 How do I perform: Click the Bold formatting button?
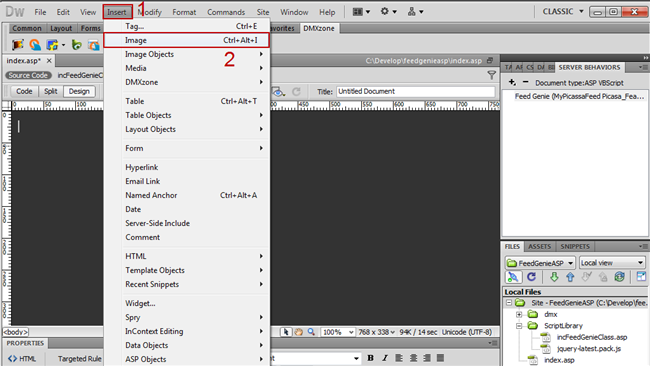coord(370,358)
